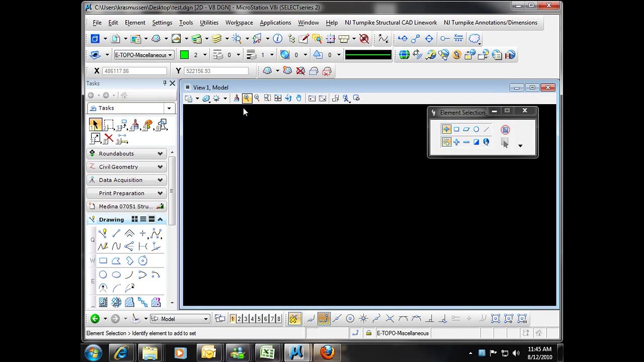
Task: Select the Place Ellipse tool
Action: click(116, 275)
